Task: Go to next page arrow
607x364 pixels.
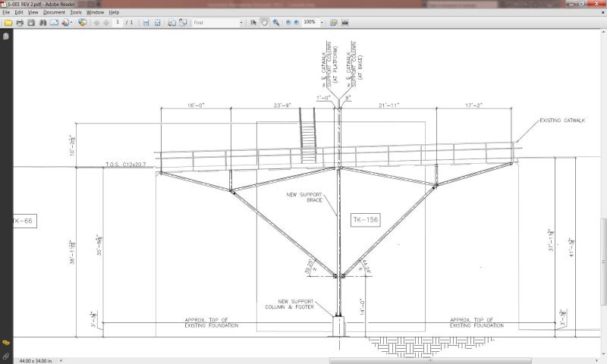Action: pyautogui.click(x=106, y=23)
